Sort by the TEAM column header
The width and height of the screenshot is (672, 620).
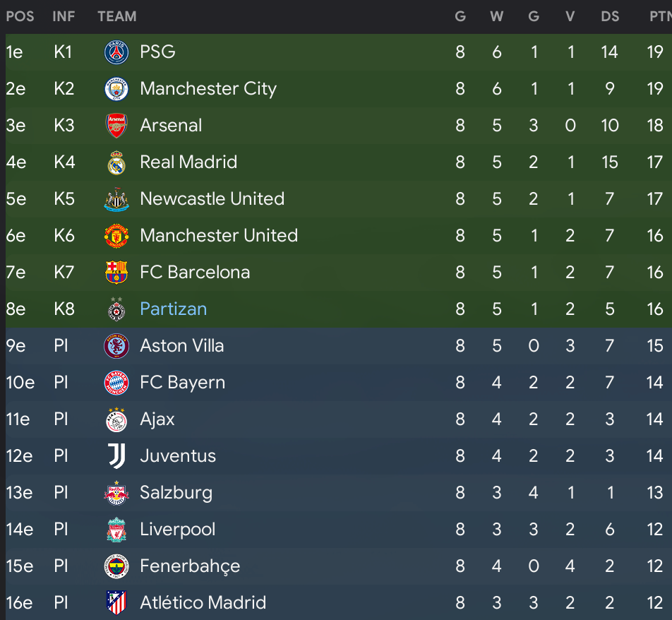pyautogui.click(x=116, y=16)
